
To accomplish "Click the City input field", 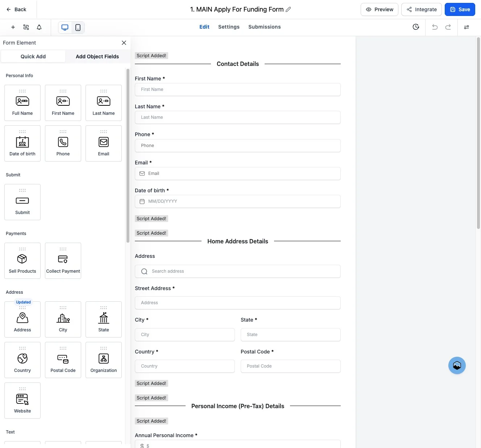I will (x=185, y=335).
